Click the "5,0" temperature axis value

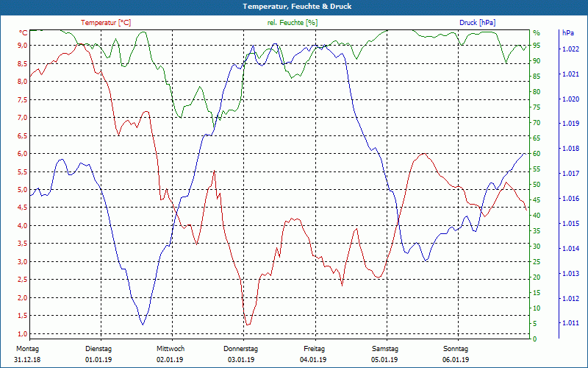click(23, 190)
